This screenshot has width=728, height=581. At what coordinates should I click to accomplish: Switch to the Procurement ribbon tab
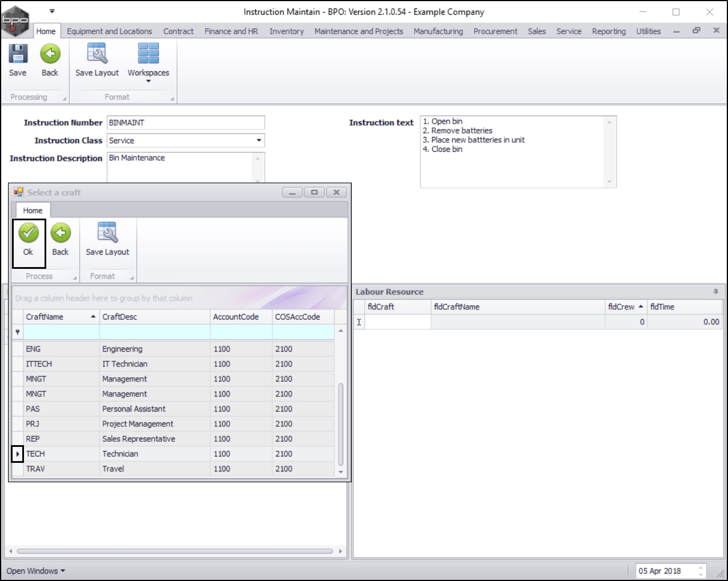click(495, 31)
